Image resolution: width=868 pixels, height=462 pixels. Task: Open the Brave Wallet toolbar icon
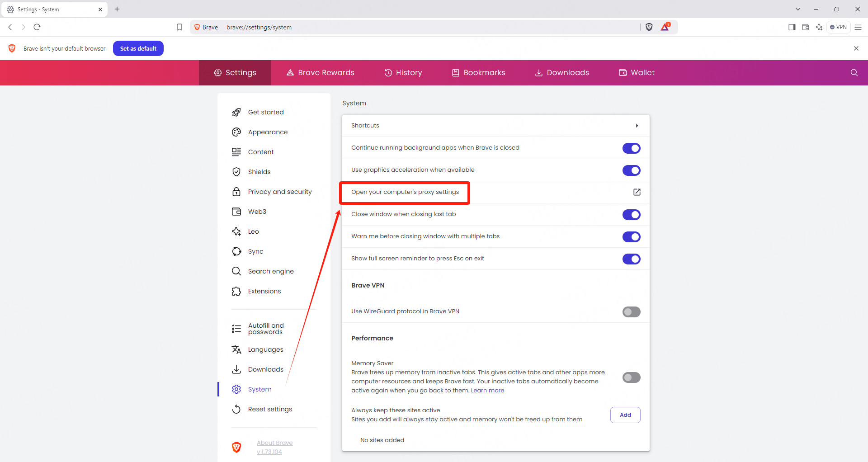805,27
